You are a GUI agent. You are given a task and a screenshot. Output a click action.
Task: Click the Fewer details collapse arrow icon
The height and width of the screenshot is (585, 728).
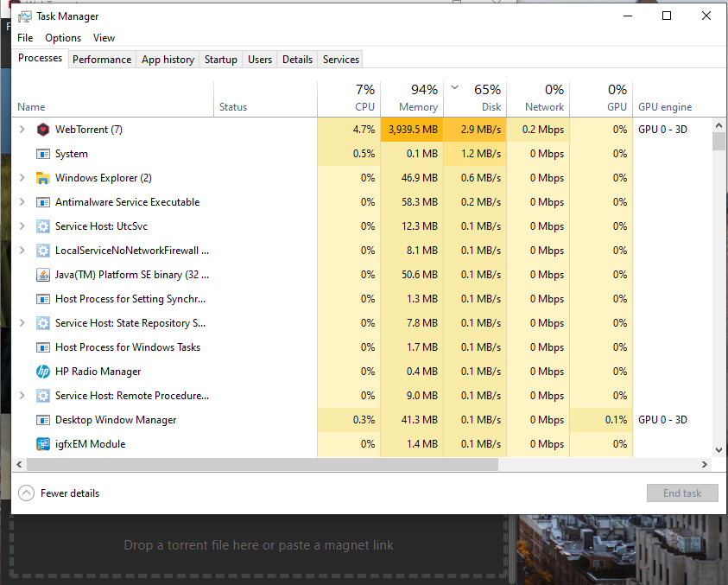point(27,493)
